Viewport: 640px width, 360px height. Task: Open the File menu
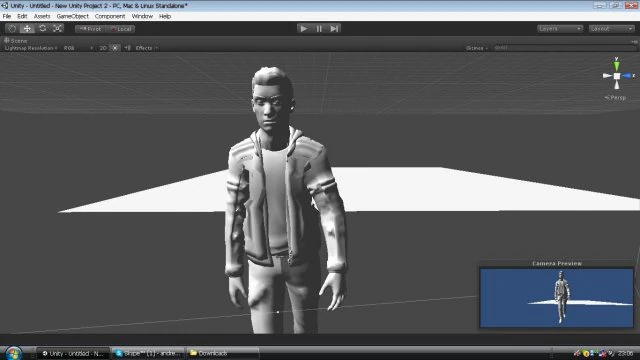point(7,16)
